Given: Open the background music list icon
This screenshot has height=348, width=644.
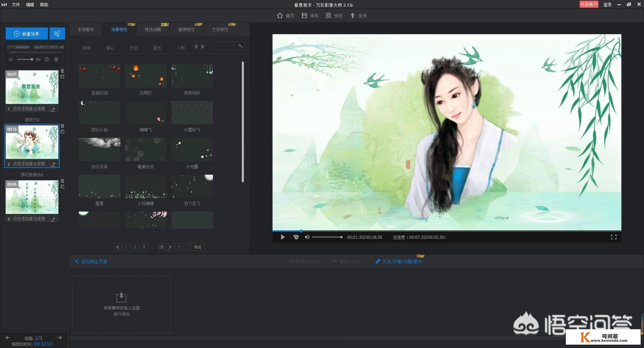Looking at the screenshot, I should pyautogui.click(x=57, y=34).
